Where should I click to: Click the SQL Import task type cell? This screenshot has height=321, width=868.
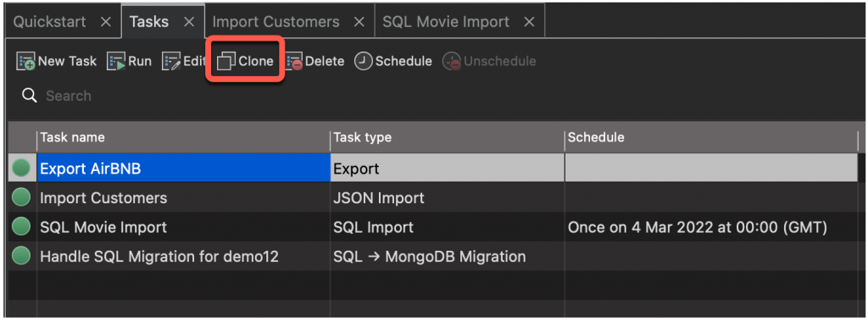(448, 227)
